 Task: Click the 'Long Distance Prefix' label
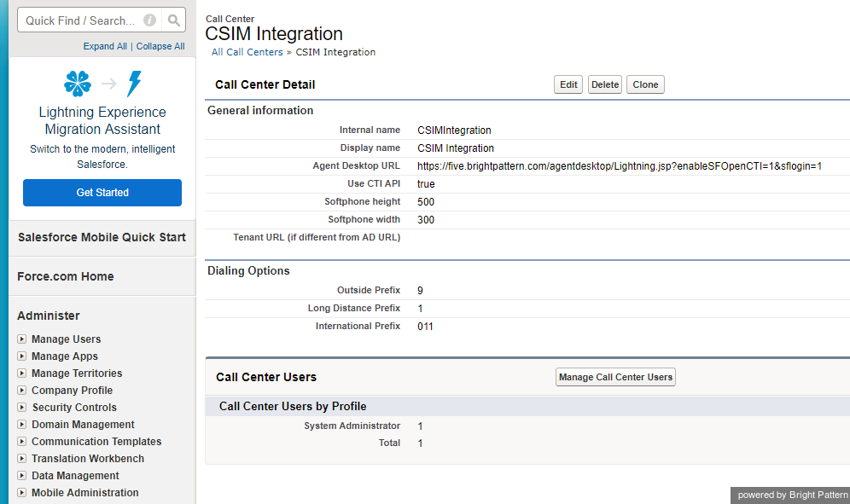tap(354, 309)
